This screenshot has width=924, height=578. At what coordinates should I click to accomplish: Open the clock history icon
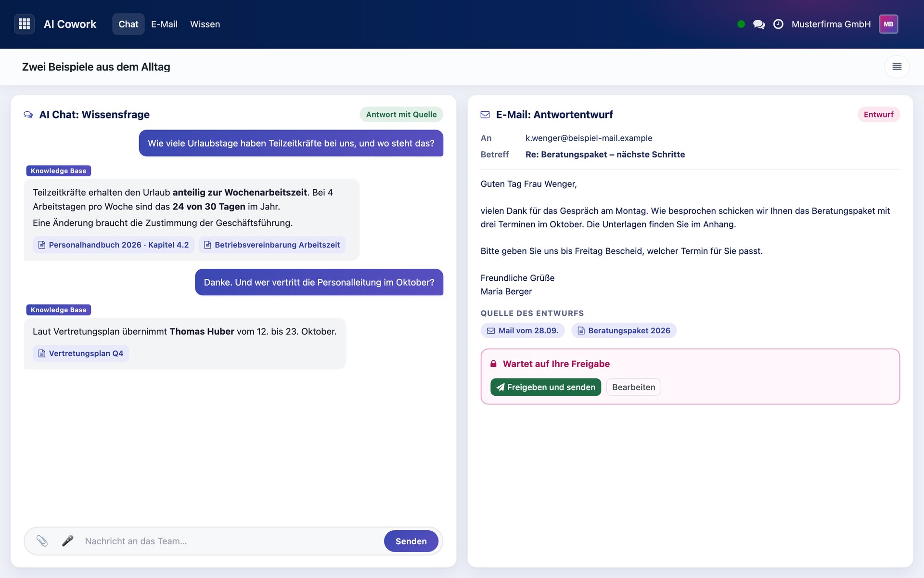click(x=778, y=24)
